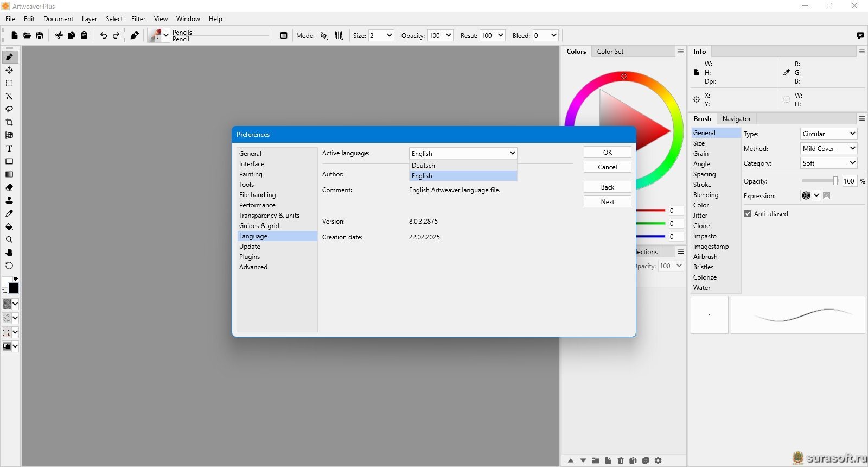Select Interface in Preferences category list
This screenshot has height=467, width=868.
click(277, 164)
